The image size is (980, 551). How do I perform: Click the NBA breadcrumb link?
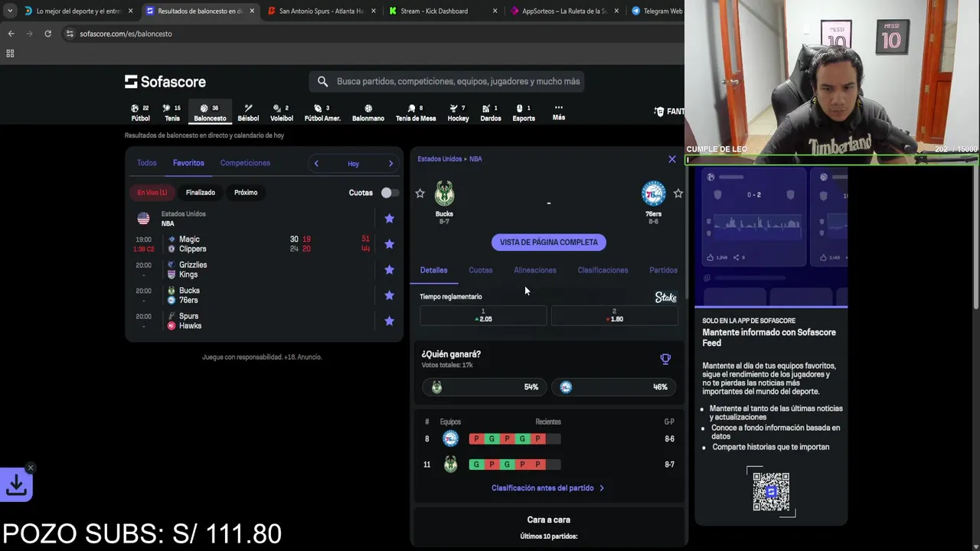coord(475,159)
